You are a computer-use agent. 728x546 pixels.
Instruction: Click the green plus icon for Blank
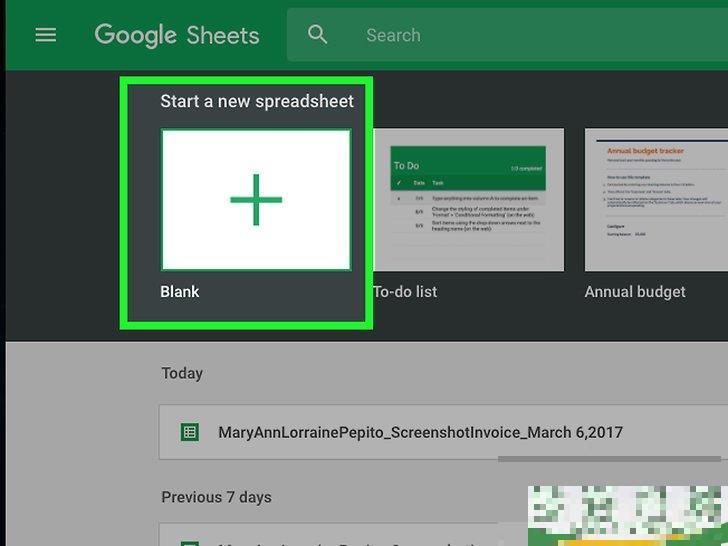(256, 199)
